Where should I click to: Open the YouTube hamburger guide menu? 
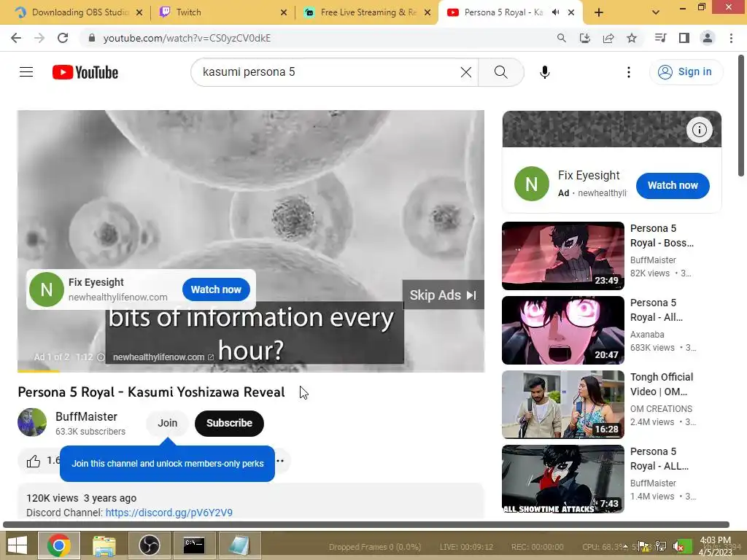[26, 72]
